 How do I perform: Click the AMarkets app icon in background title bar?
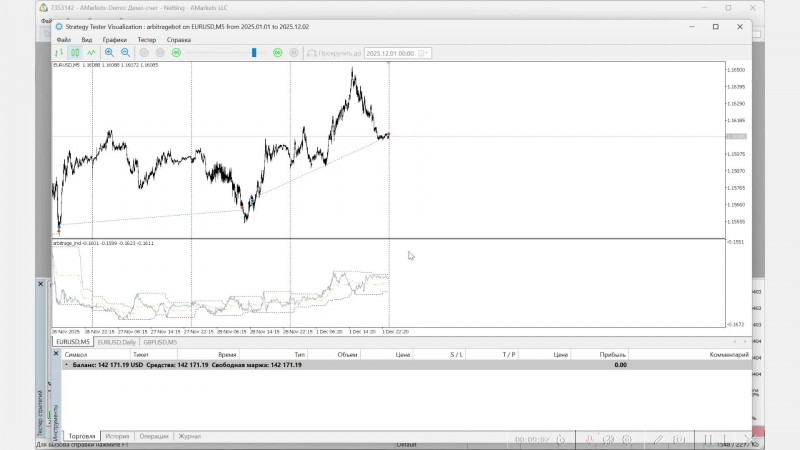tap(44, 8)
